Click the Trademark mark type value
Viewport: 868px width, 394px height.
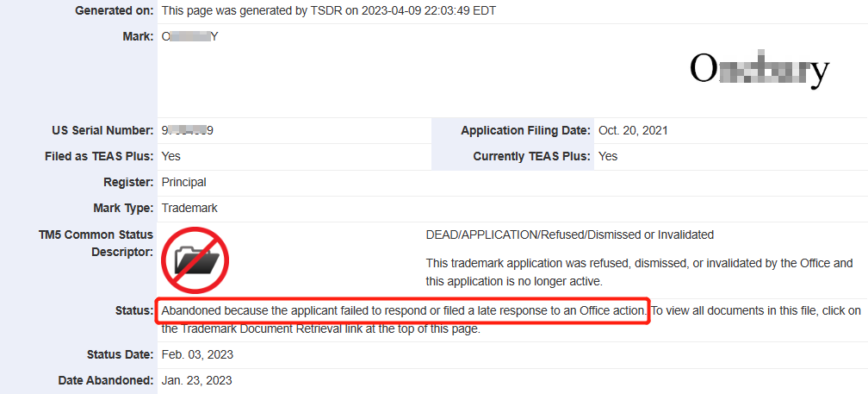coord(189,209)
